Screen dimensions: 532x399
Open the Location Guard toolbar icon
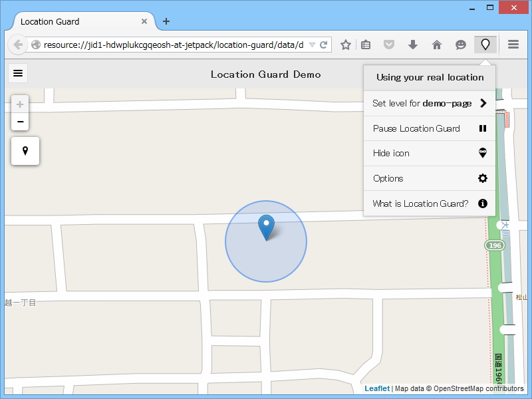pyautogui.click(x=485, y=45)
